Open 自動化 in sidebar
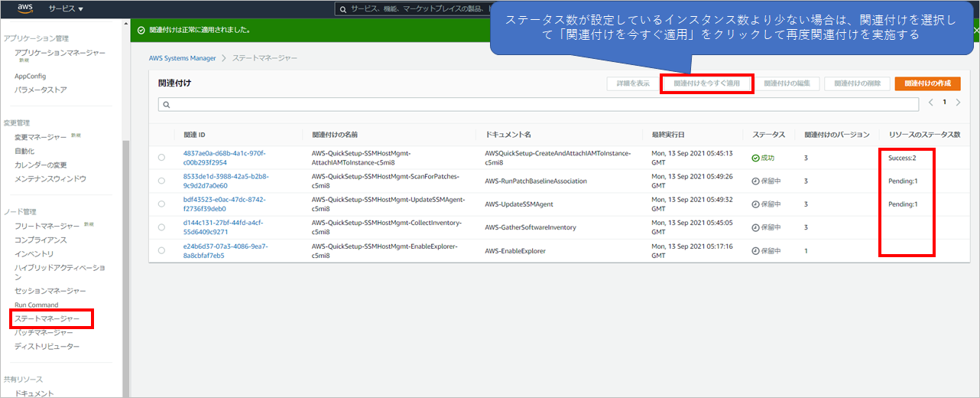Screen dimensions: 980x398 click(24, 151)
